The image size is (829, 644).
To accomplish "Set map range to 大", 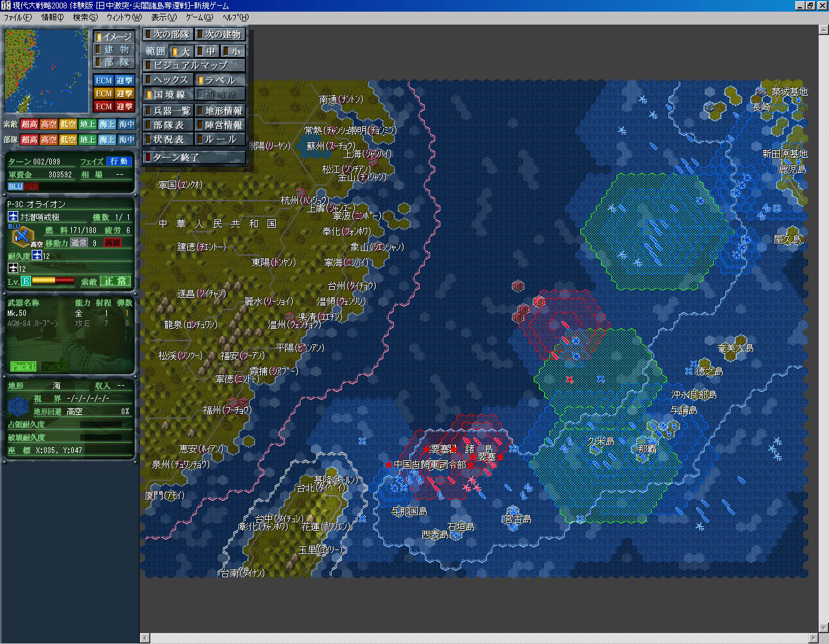I will tap(181, 51).
